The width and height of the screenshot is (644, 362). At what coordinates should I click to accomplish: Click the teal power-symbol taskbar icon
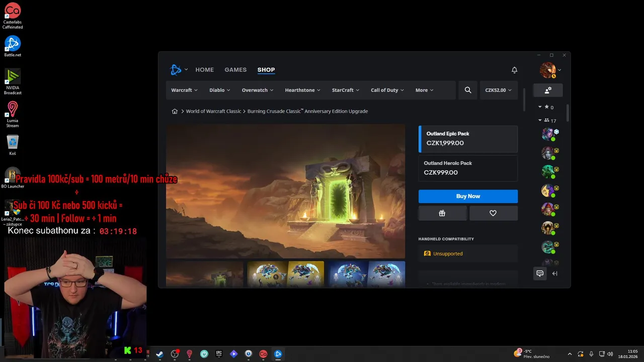tap(204, 354)
